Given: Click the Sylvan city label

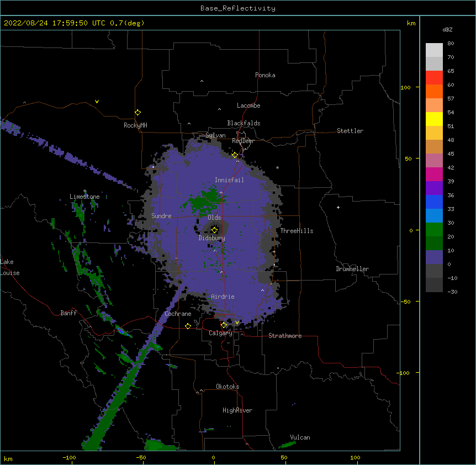Looking at the screenshot, I should pyautogui.click(x=215, y=135).
